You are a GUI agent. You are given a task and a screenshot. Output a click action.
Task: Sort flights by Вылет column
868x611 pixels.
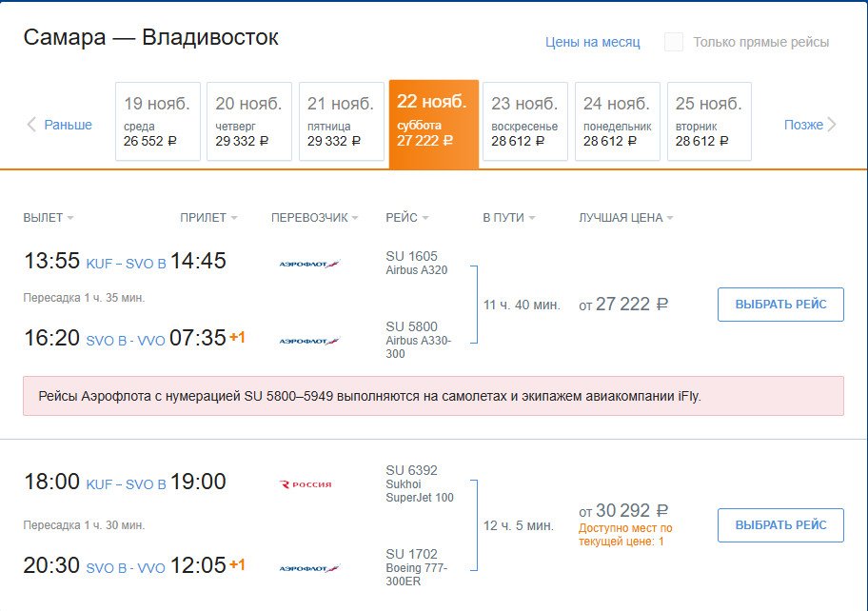click(x=48, y=218)
